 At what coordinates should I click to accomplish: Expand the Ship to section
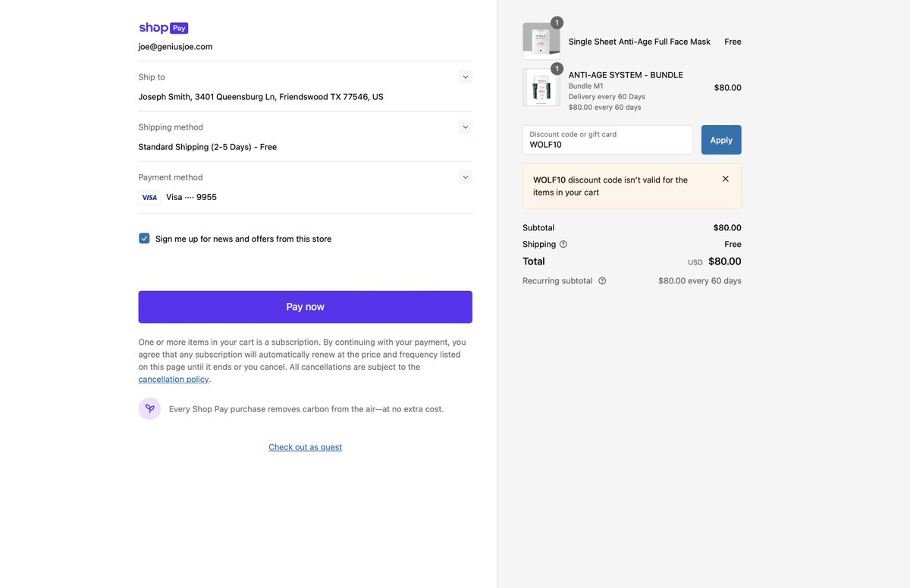pyautogui.click(x=466, y=77)
